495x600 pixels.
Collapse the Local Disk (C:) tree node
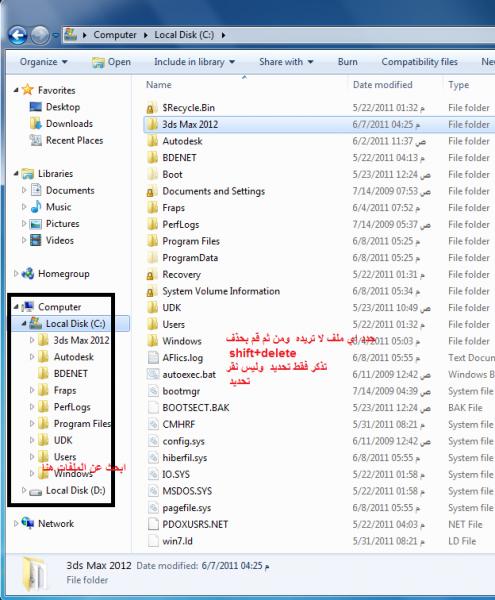[x=24, y=324]
